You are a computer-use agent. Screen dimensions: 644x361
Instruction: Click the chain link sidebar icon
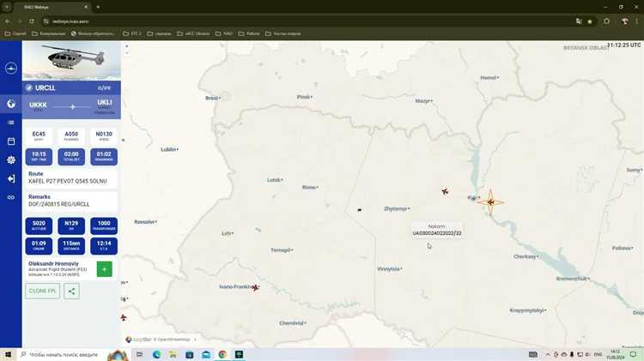pos(11,197)
